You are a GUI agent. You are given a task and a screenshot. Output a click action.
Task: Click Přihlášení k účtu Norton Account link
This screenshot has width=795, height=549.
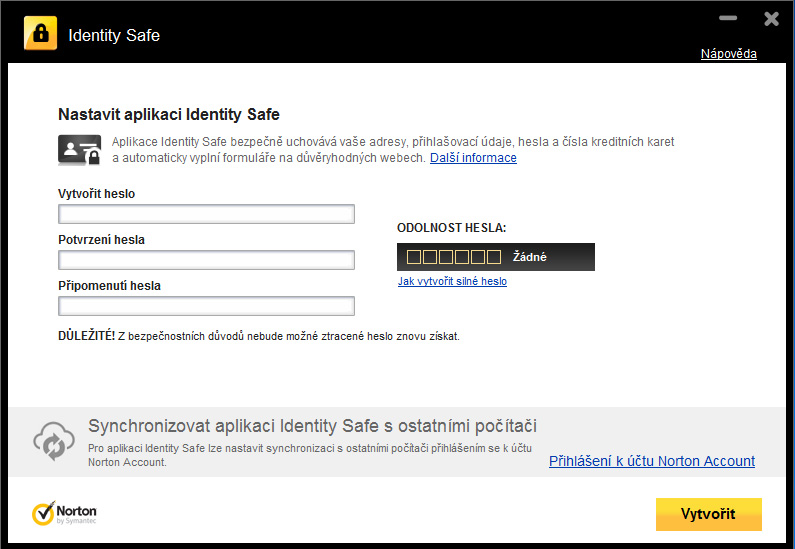point(652,461)
